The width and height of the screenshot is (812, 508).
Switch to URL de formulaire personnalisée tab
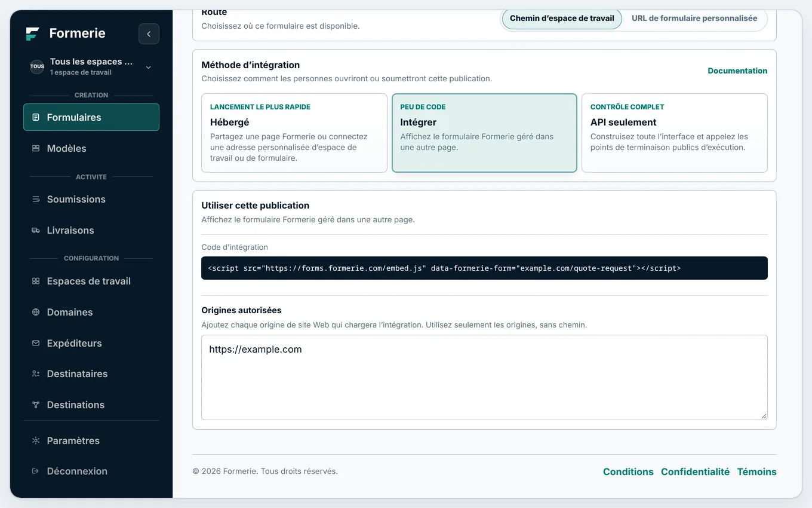(x=694, y=19)
